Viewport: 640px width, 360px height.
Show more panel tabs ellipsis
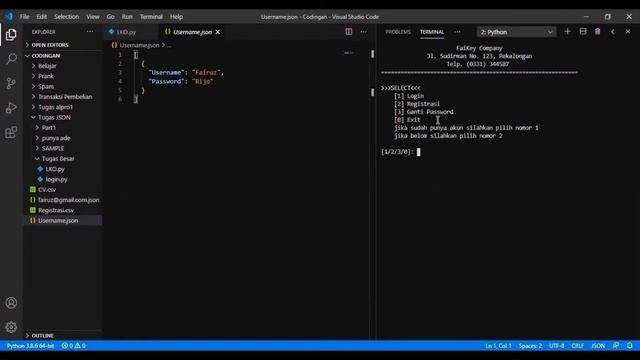point(457,32)
